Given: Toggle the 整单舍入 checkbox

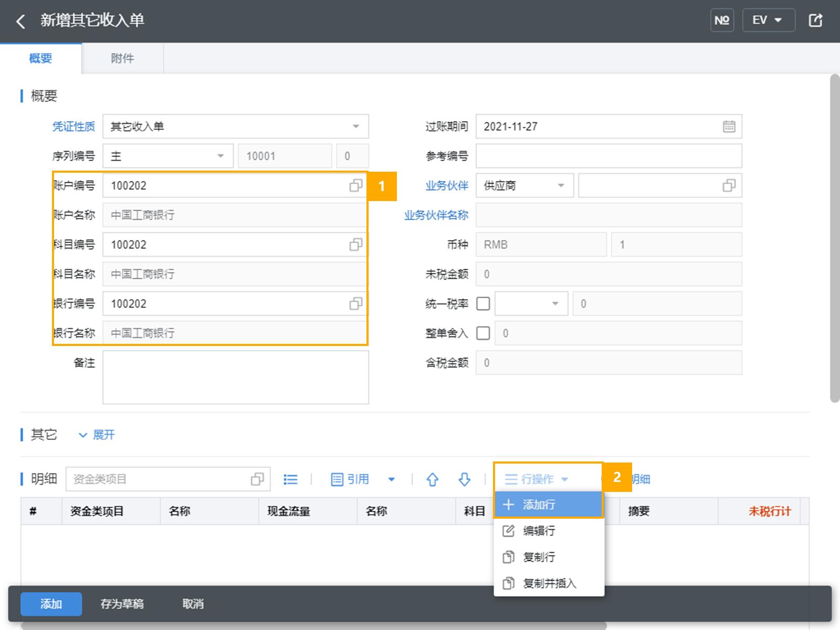Looking at the screenshot, I should point(483,333).
